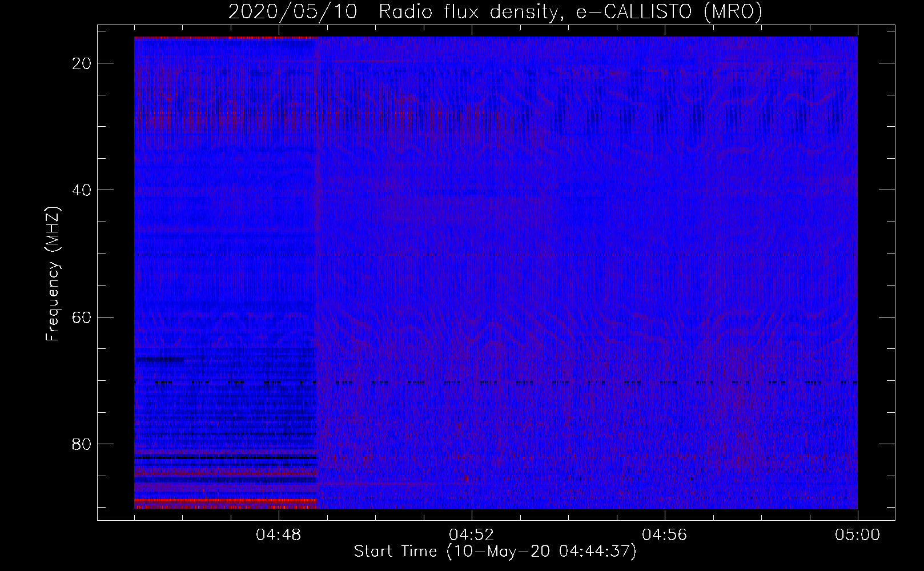Click the 05:00 time tick label
Screen dimensions: 924x571
(x=858, y=535)
